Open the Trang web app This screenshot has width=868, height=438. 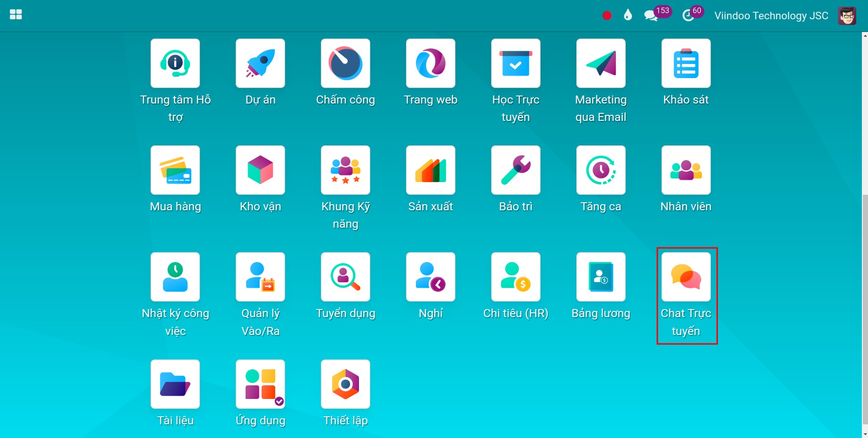[x=430, y=64]
